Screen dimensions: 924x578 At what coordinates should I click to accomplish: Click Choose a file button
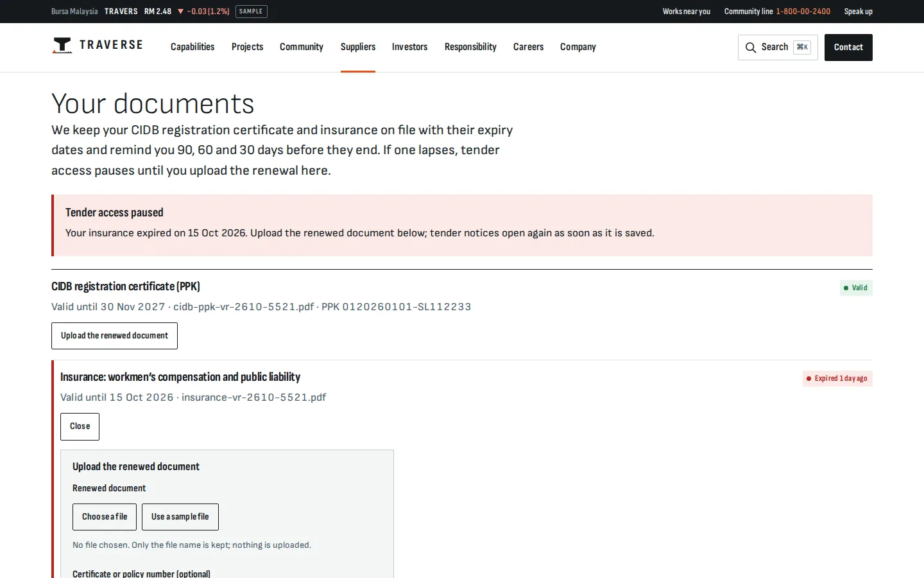pos(105,517)
